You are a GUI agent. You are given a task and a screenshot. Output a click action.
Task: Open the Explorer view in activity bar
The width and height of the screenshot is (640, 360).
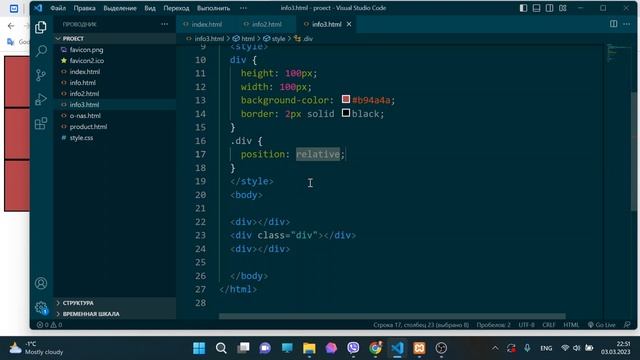click(x=41, y=27)
